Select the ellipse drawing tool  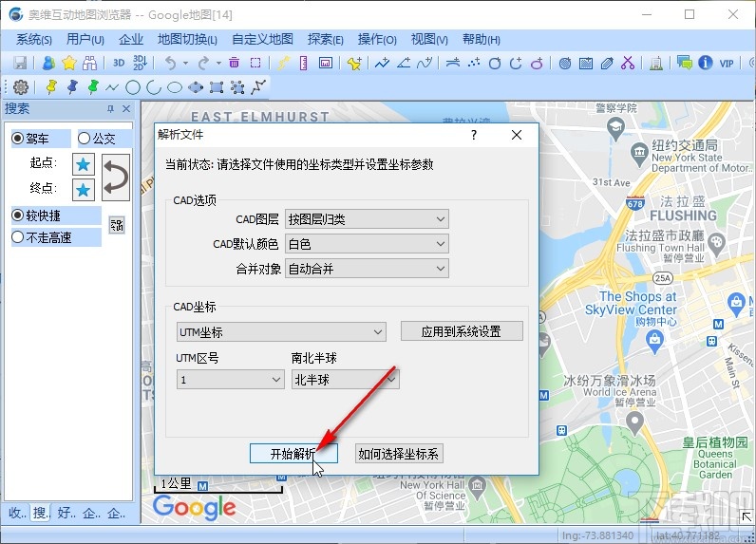coord(175,87)
